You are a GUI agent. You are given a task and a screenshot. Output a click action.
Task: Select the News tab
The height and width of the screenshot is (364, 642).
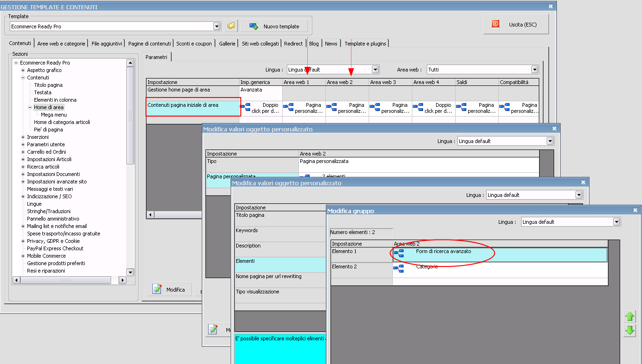click(x=331, y=44)
